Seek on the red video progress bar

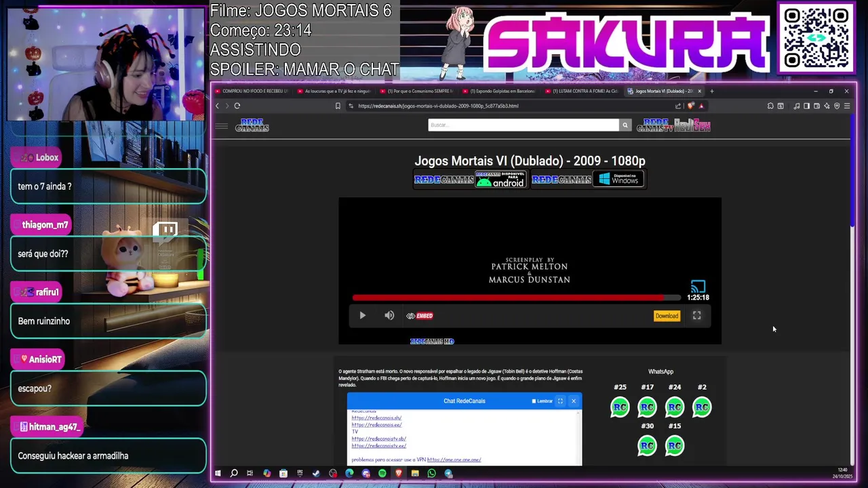pyautogui.click(x=516, y=298)
